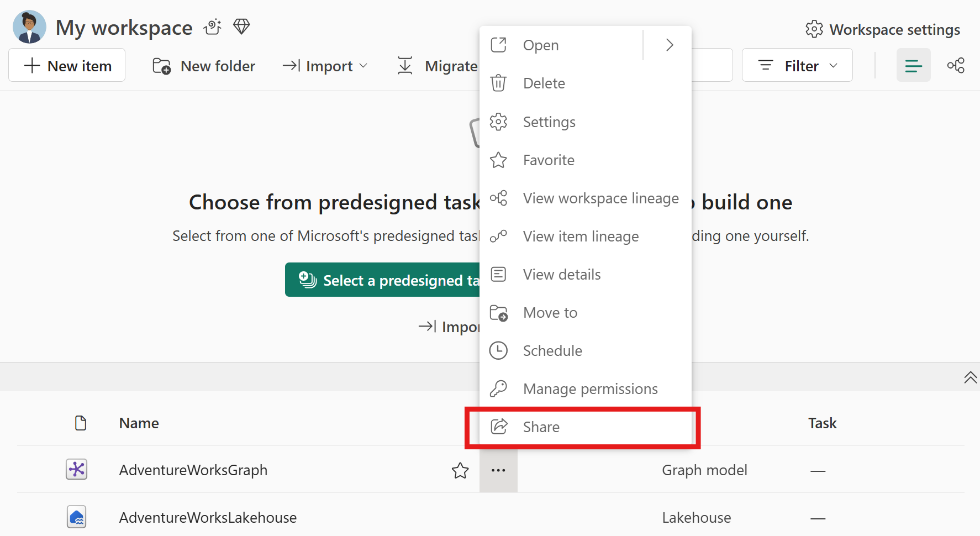Expand the Open submenu arrow
This screenshot has height=536, width=980.
[669, 45]
